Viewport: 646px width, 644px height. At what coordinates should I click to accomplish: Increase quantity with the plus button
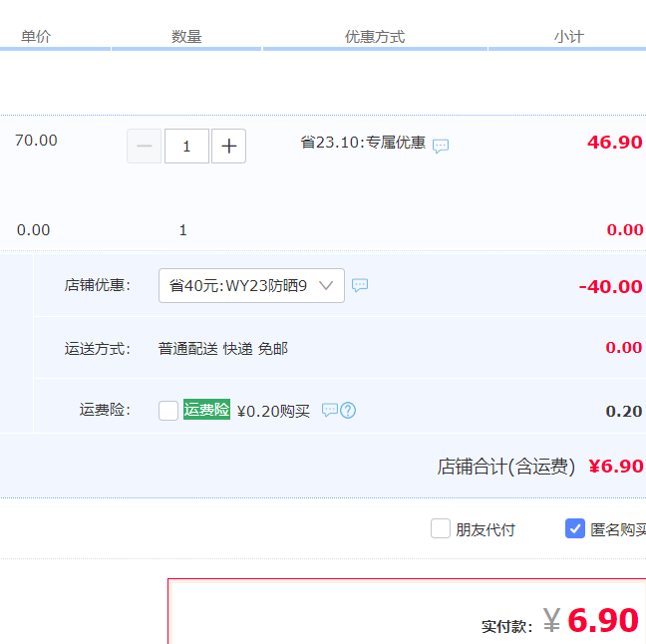(x=228, y=147)
